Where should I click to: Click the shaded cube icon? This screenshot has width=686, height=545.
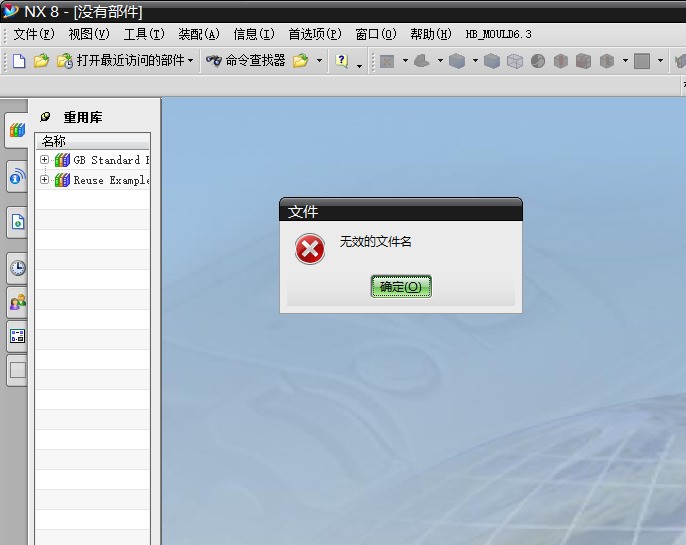coord(492,61)
